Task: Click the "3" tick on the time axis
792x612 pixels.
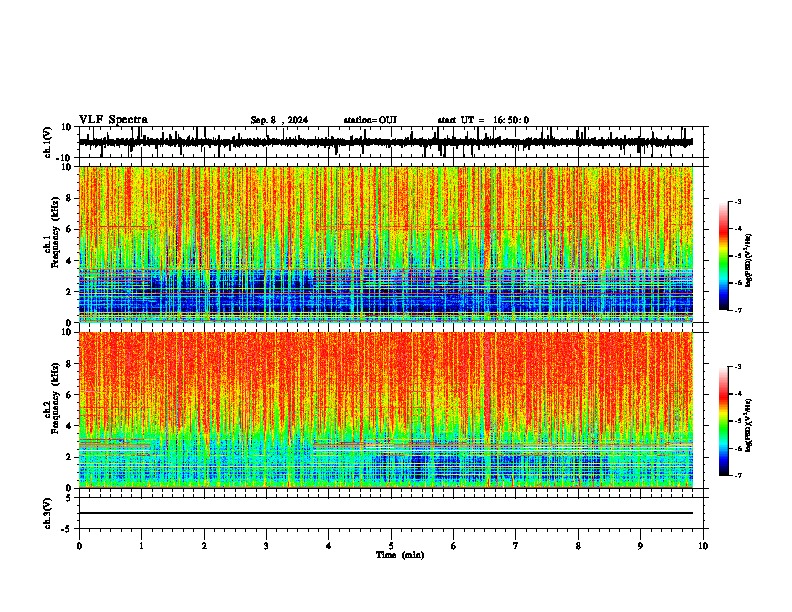Action: (x=266, y=546)
